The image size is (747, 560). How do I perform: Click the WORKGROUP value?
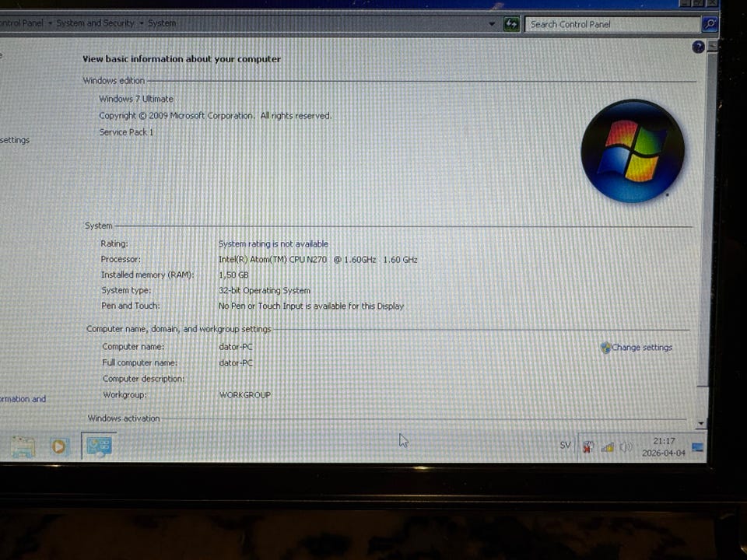[x=245, y=395]
